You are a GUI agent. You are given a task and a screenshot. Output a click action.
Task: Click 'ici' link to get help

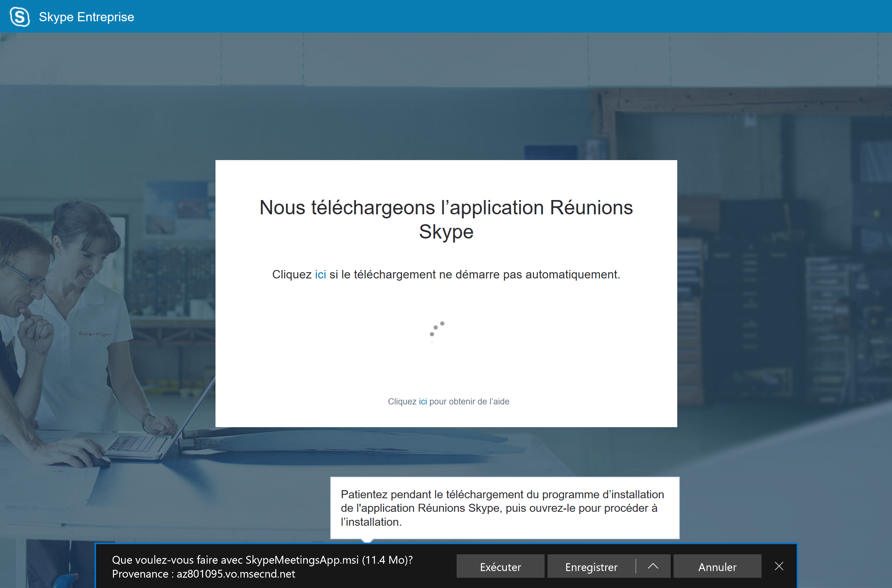(423, 402)
